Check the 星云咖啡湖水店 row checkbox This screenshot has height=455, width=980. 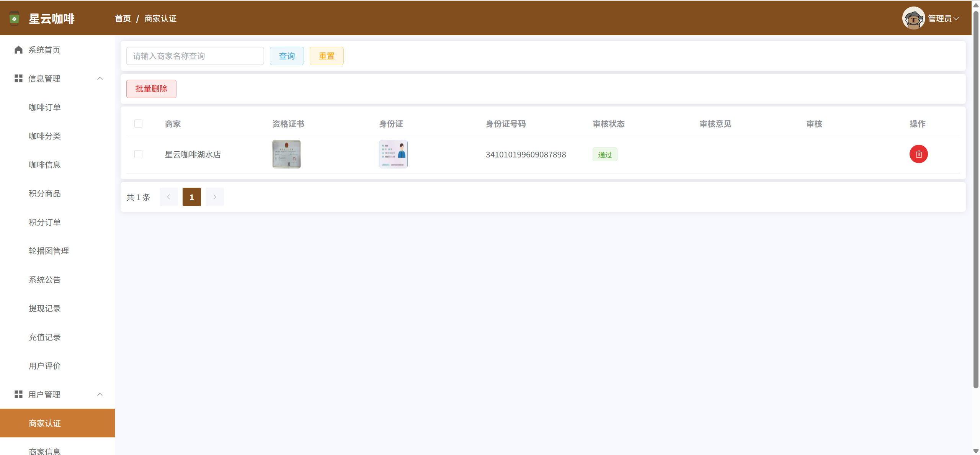tap(138, 154)
